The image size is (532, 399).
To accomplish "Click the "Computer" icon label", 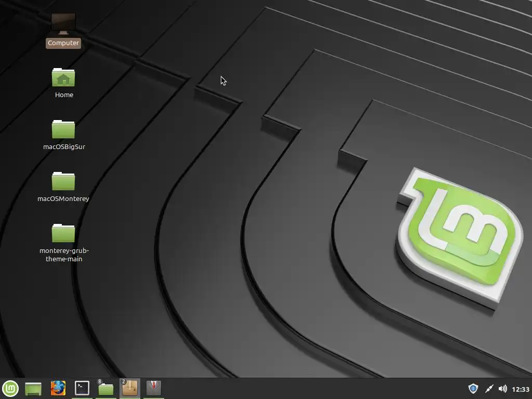I will pos(63,43).
